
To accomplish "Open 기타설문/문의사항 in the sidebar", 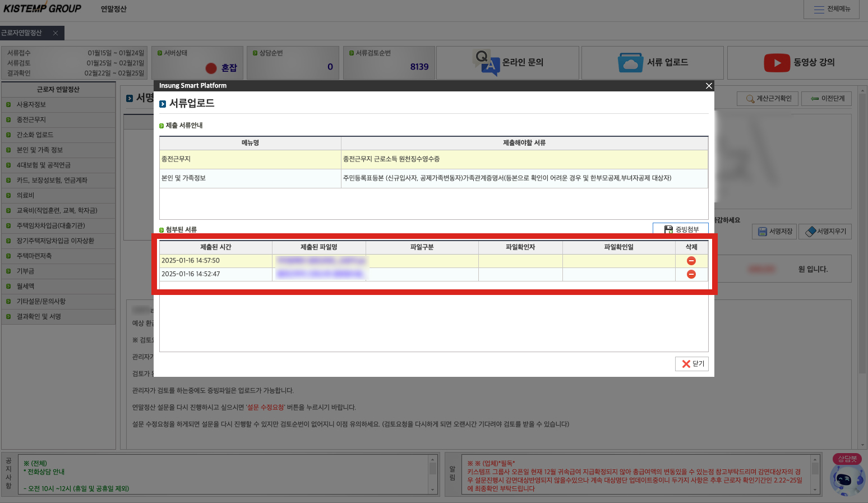I will [x=58, y=302].
